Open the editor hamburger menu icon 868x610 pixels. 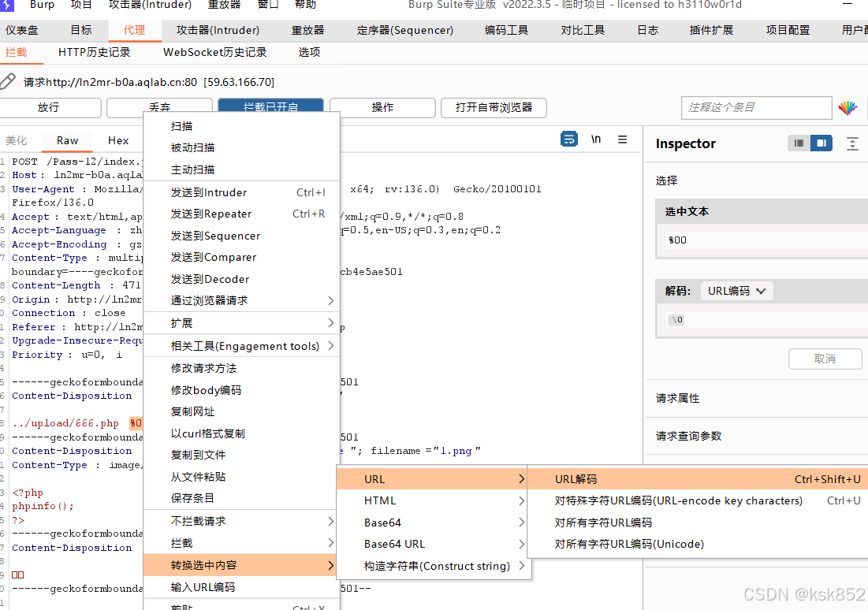623,139
